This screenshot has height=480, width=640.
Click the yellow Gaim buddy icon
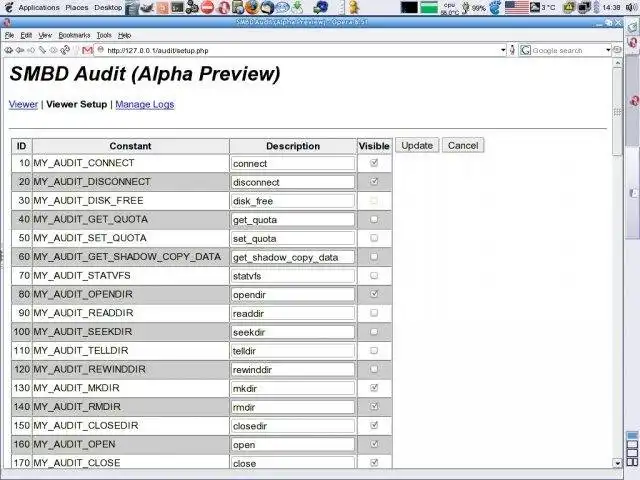point(354,7)
